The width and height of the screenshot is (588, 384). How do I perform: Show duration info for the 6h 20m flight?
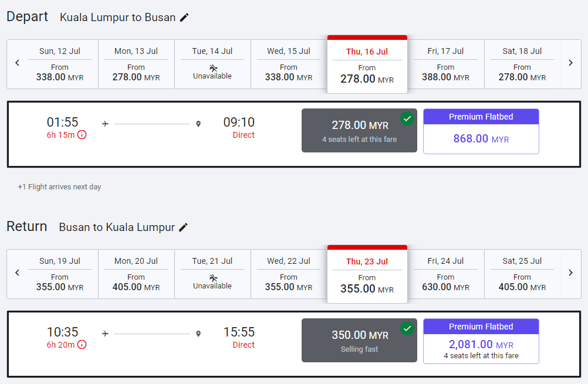82,345
